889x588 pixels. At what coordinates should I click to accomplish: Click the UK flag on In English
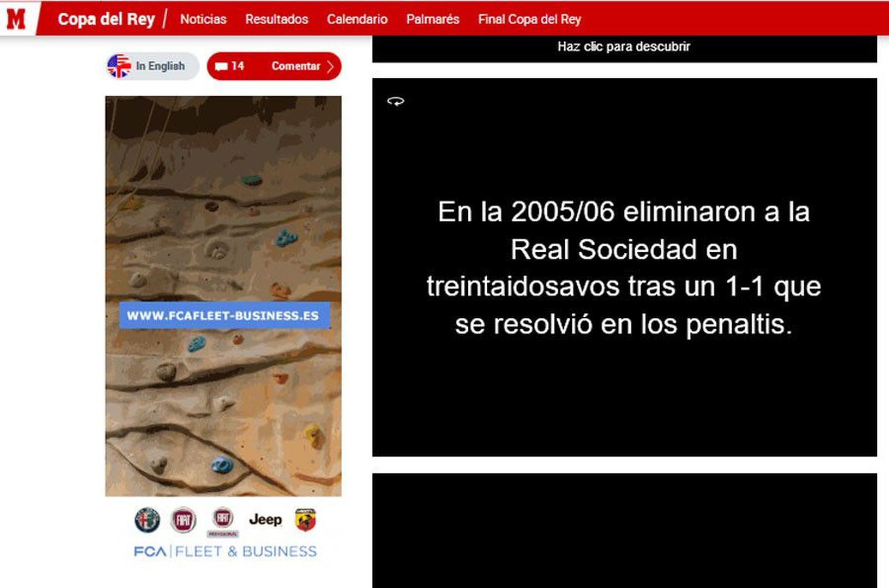120,66
